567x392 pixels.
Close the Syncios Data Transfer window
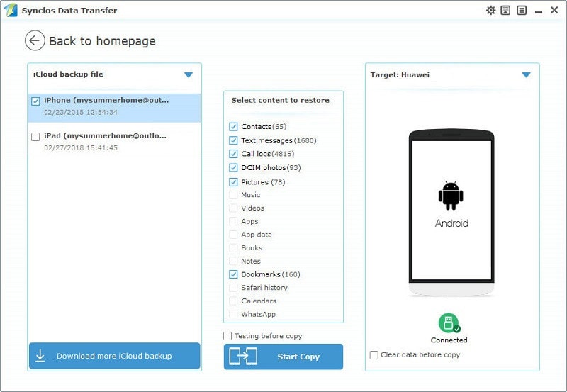tap(554, 10)
